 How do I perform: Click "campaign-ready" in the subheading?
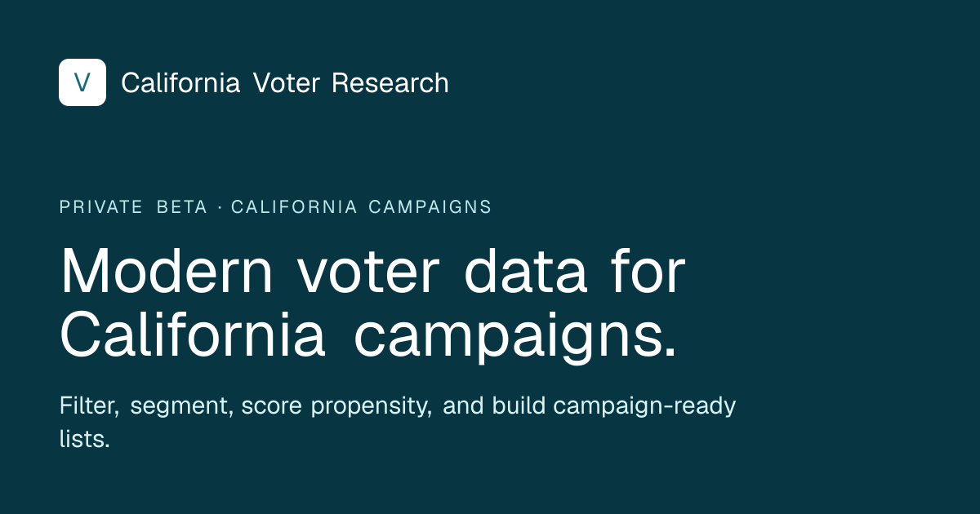coord(646,405)
